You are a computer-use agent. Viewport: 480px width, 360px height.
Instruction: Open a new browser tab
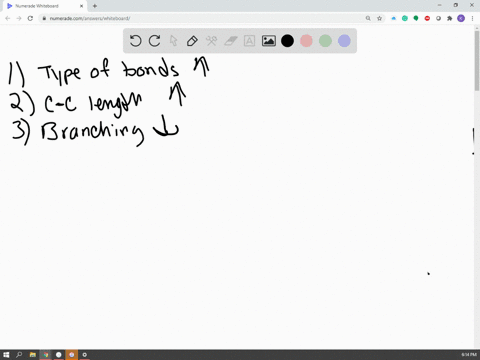(x=95, y=6)
